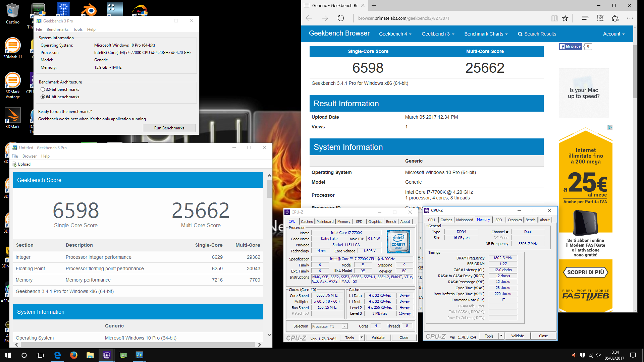Image resolution: width=644 pixels, height=362 pixels.
Task: Open the 3DMark Vantage desktop shortcut
Action: tap(13, 85)
